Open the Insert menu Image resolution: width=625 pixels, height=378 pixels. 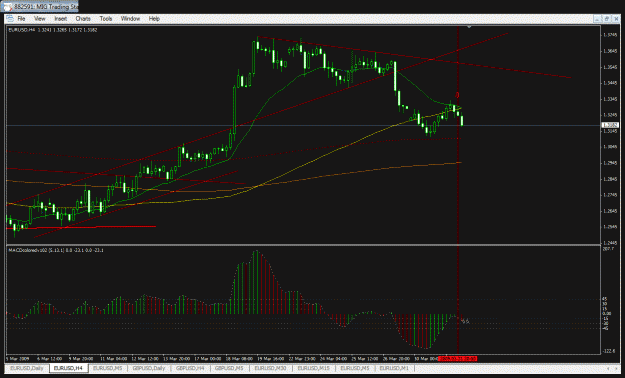pos(61,19)
